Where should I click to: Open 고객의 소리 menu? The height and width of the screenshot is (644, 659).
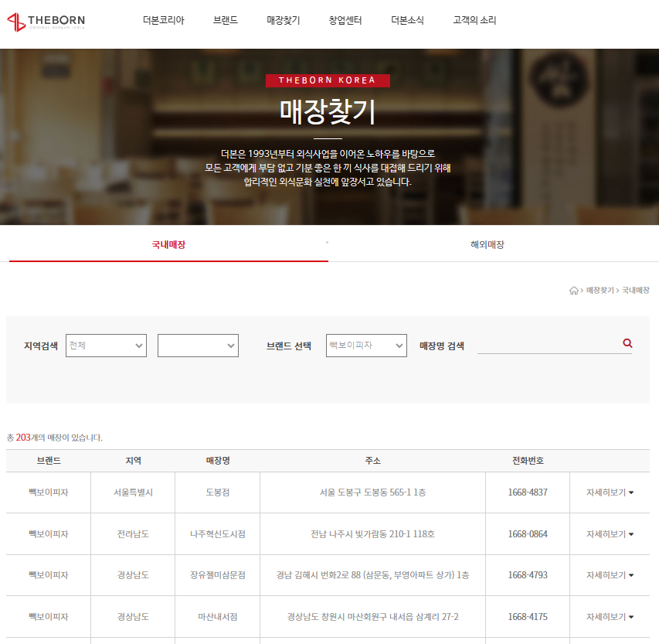coord(474,20)
